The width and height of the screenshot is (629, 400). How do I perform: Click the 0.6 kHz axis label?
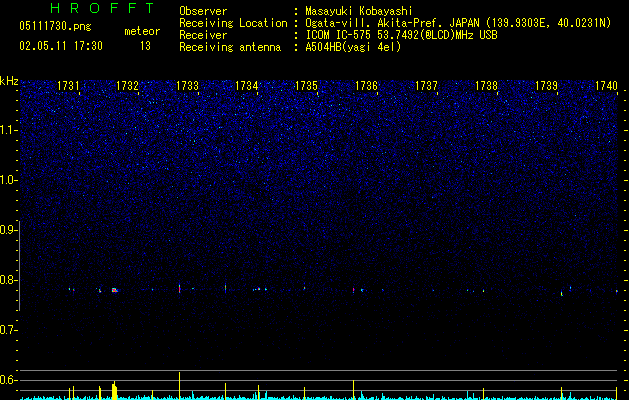[x=8, y=380]
